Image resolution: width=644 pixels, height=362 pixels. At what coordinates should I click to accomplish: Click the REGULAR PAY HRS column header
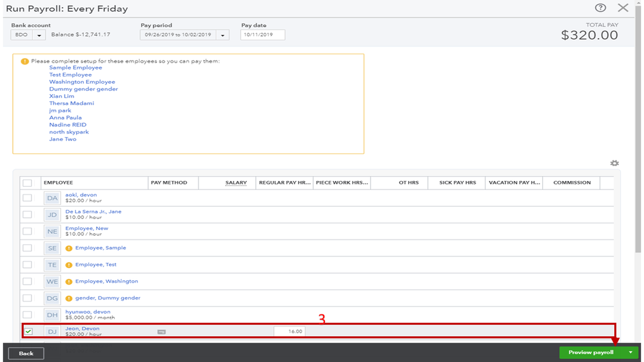click(285, 183)
